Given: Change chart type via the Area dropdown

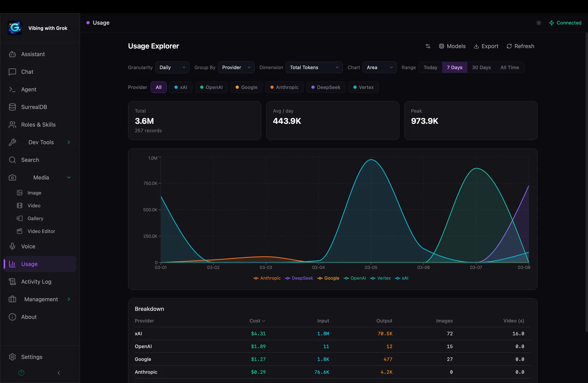Looking at the screenshot, I should (x=379, y=67).
